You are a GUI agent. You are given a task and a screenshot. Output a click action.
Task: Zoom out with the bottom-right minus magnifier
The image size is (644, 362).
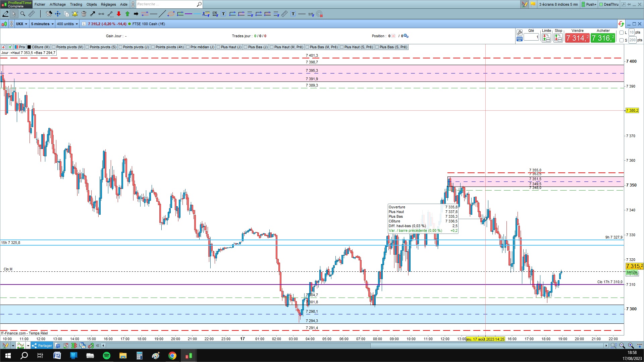pos(622,346)
